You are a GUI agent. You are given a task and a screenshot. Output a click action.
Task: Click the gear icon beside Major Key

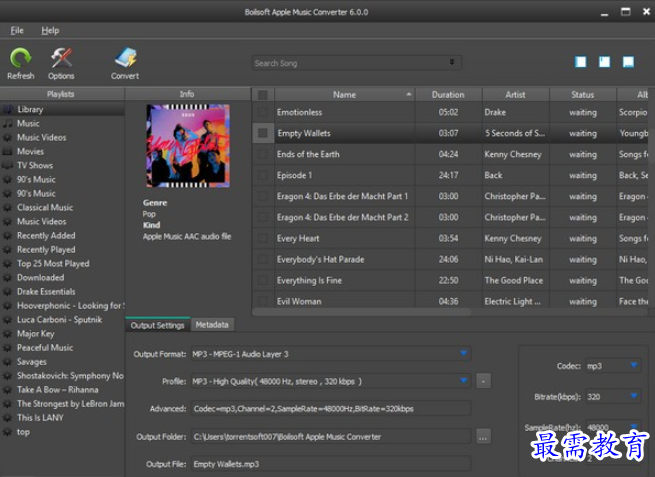(7, 334)
